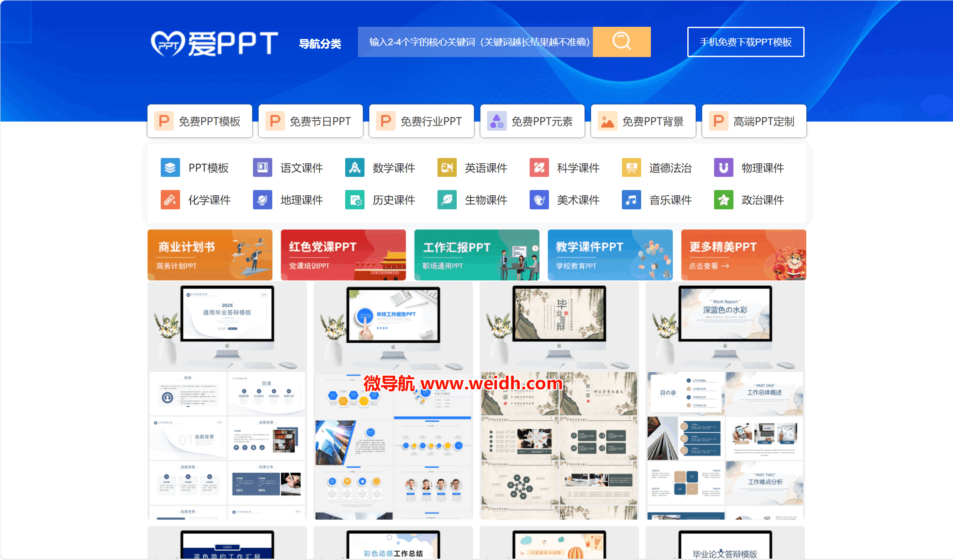Open the 工作汇报PPT banner

(477, 255)
